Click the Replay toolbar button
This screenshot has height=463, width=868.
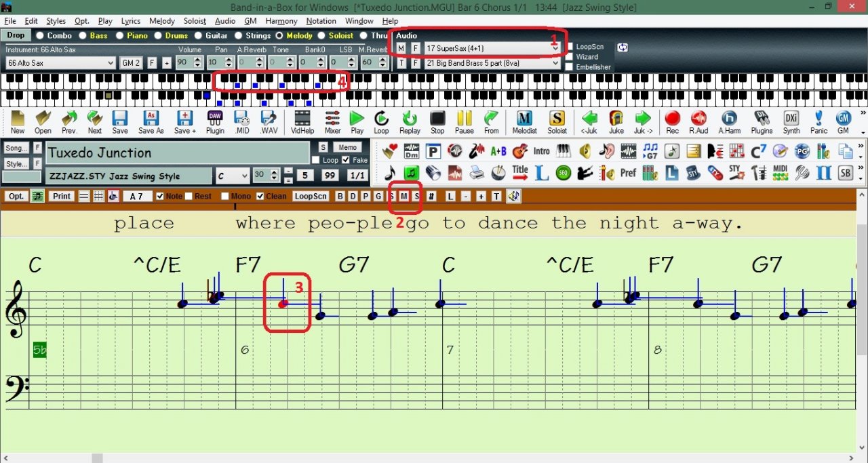(410, 122)
